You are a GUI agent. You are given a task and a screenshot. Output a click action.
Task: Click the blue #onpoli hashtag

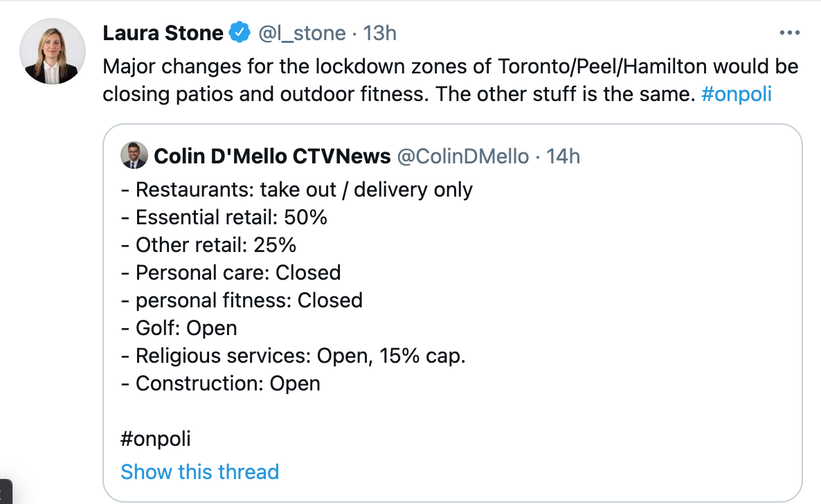(x=736, y=94)
